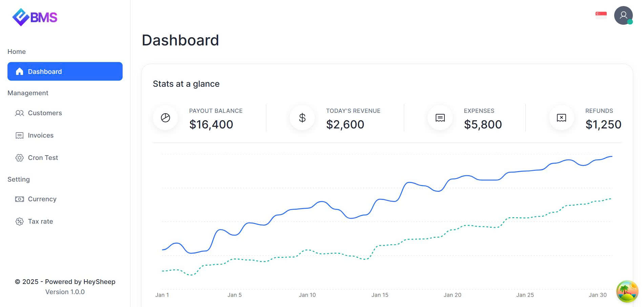Image resolution: width=644 pixels, height=307 pixels.
Task: Click the Payout Balance pie chart icon
Action: (x=165, y=118)
